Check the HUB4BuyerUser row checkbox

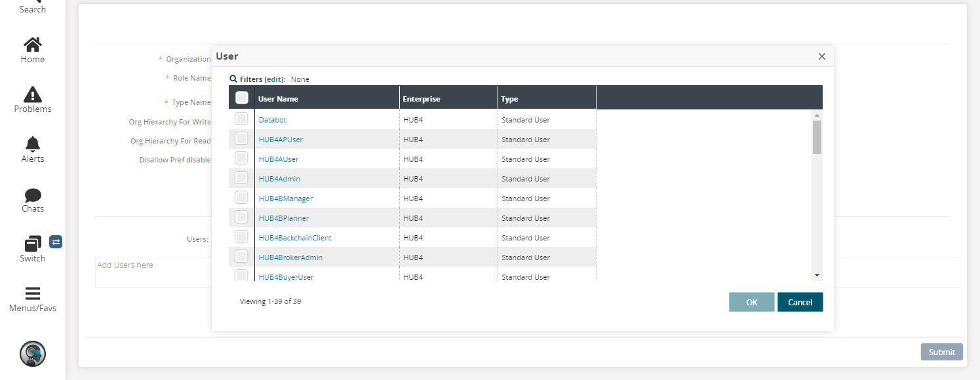point(241,275)
